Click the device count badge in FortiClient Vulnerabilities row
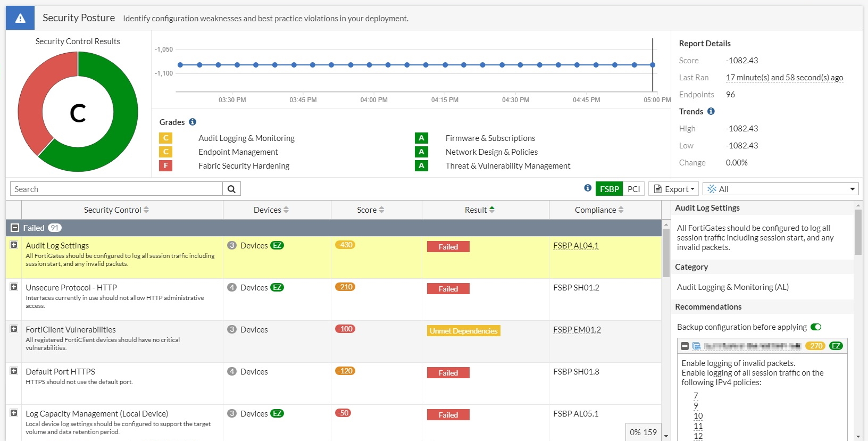The image size is (868, 441). (x=232, y=329)
